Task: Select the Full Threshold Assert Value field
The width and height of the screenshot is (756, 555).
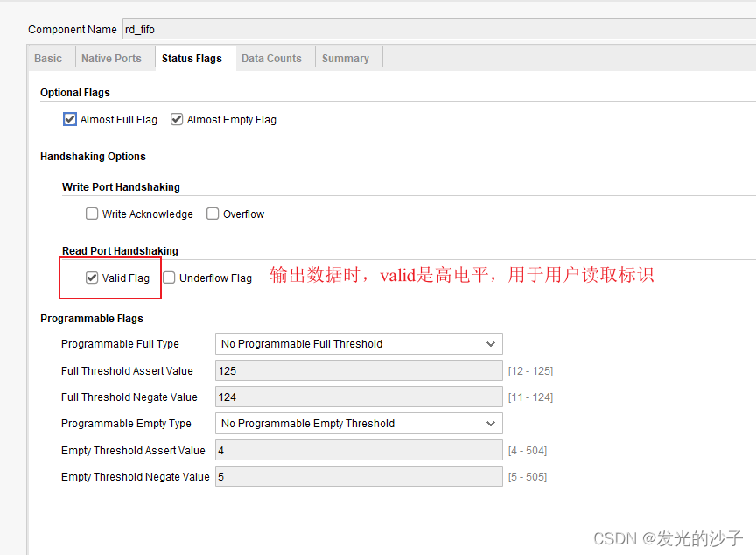Action: [359, 370]
